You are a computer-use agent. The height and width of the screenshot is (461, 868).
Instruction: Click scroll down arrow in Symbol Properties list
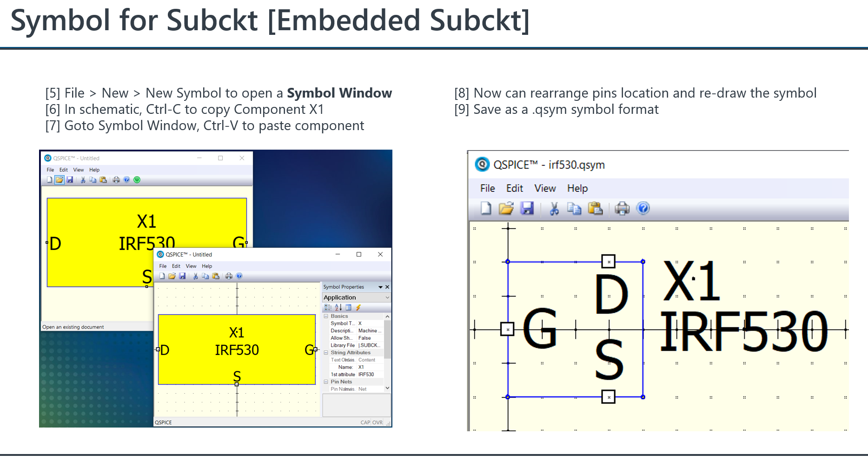tap(387, 388)
